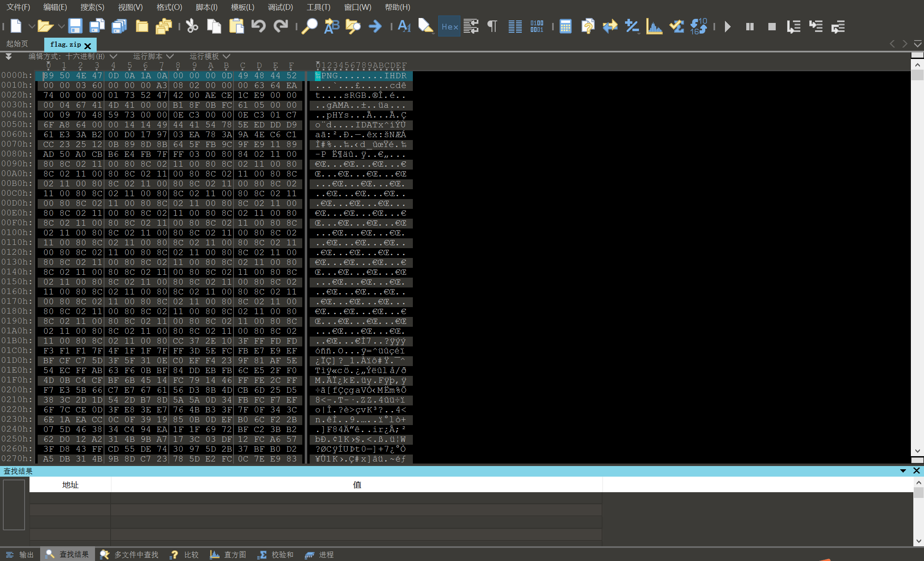The image size is (924, 561).
Task: Click the Run script play icon
Action: coord(727,27)
